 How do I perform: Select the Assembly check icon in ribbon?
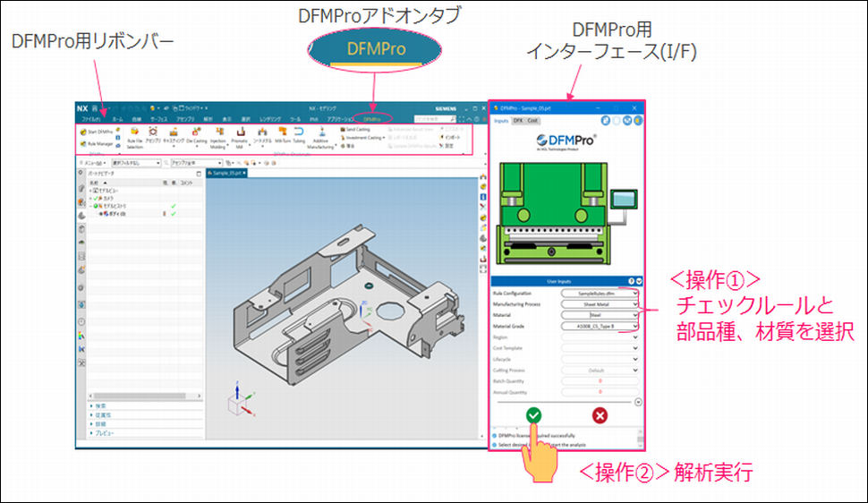153,136
